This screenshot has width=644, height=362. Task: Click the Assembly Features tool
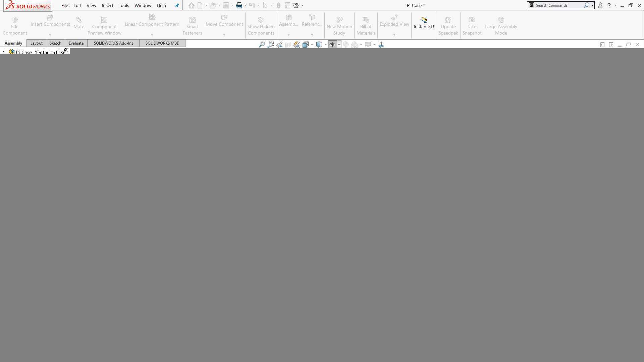[288, 21]
